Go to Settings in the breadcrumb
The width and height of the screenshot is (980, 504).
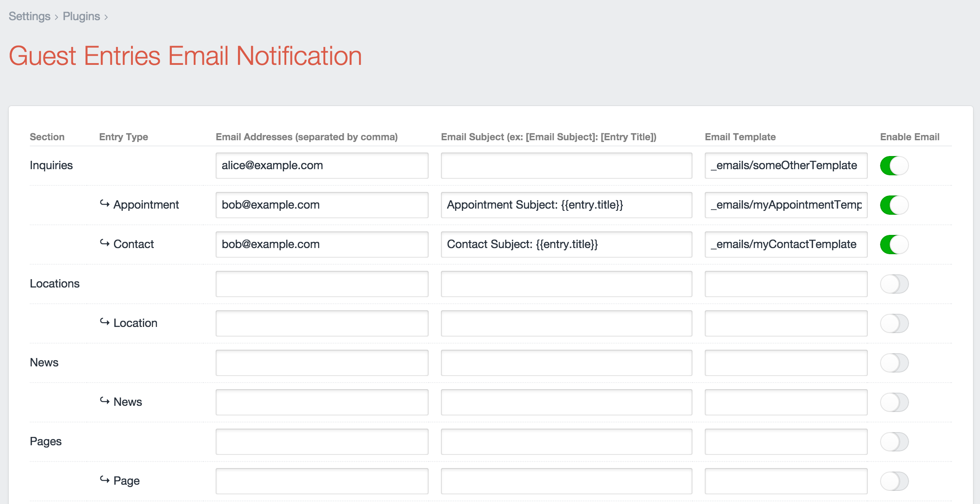pos(29,16)
